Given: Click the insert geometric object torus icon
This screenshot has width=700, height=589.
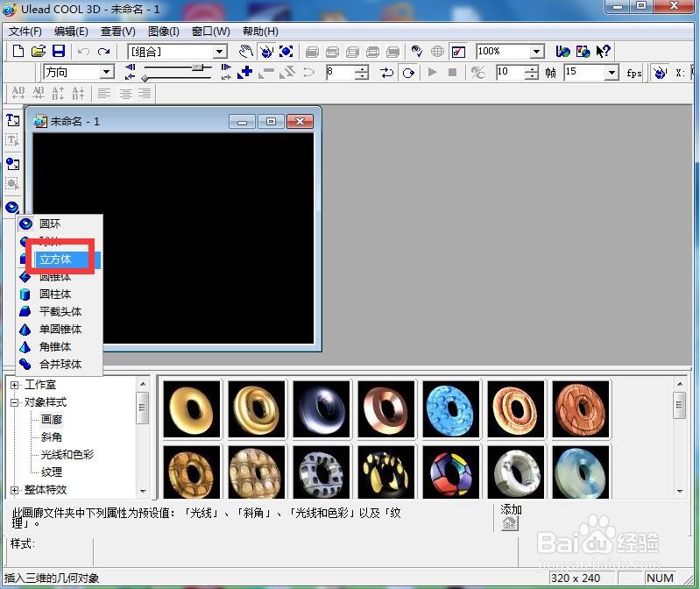Looking at the screenshot, I should pos(12,207).
